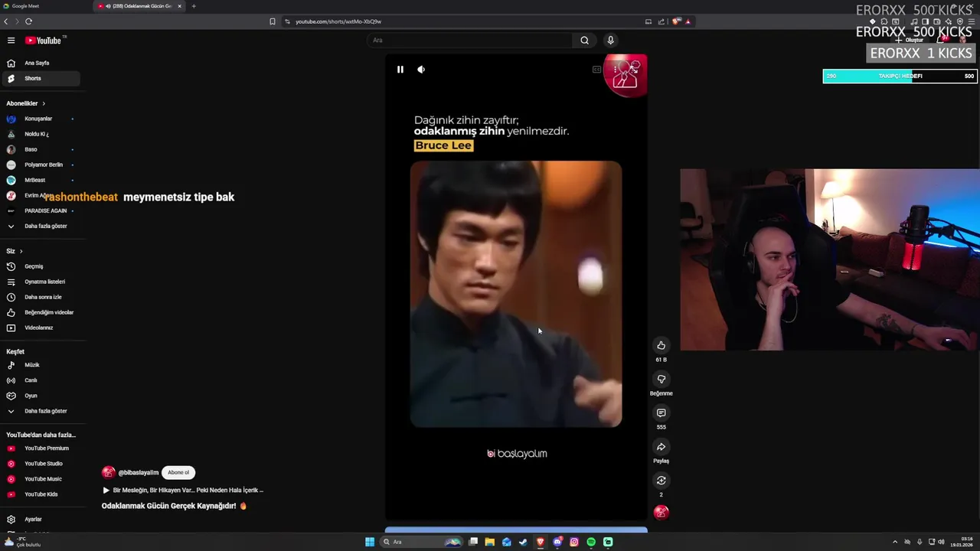Screen dimensions: 980x551
Task: Expand subscriptions with Daha fazla göster
Action: click(x=40, y=226)
